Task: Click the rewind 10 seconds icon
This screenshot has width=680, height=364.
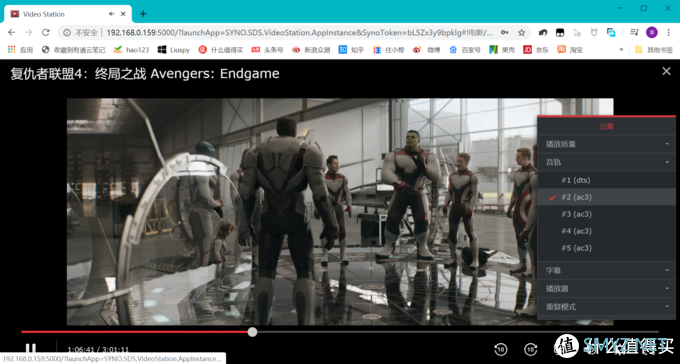Action: (x=501, y=349)
